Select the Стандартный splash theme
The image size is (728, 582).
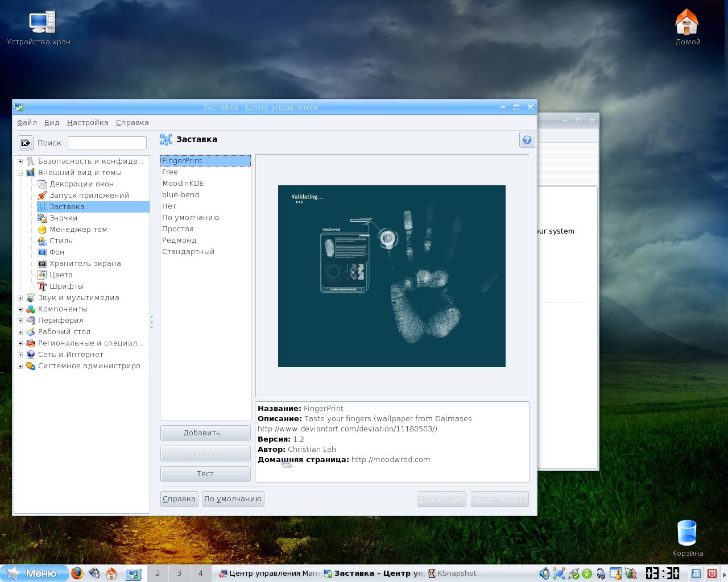(205, 252)
